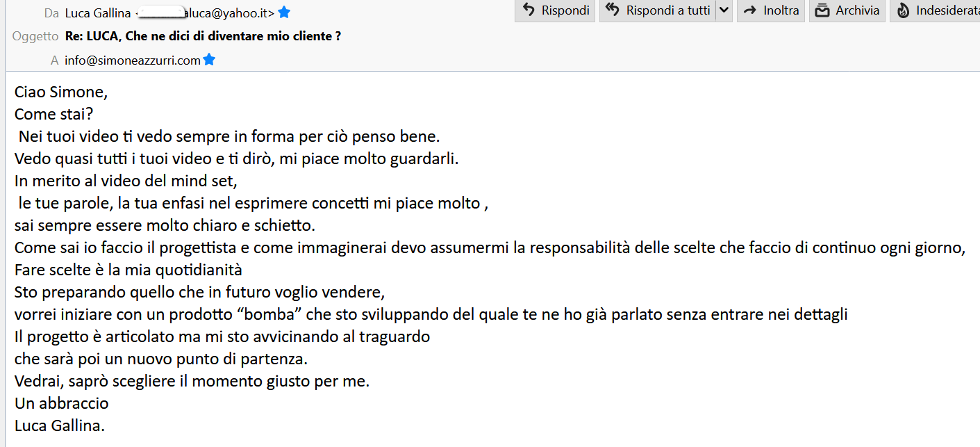Image resolution: width=980 pixels, height=447 pixels.
Task: Click the signature Luca Gallina at bottom
Action: tap(59, 425)
